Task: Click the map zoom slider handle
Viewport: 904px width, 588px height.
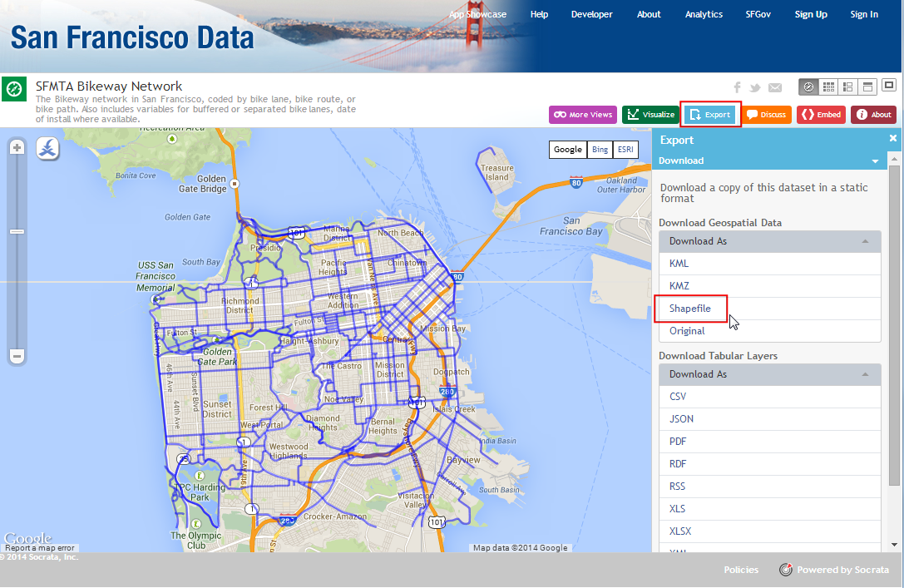Action: click(x=17, y=231)
